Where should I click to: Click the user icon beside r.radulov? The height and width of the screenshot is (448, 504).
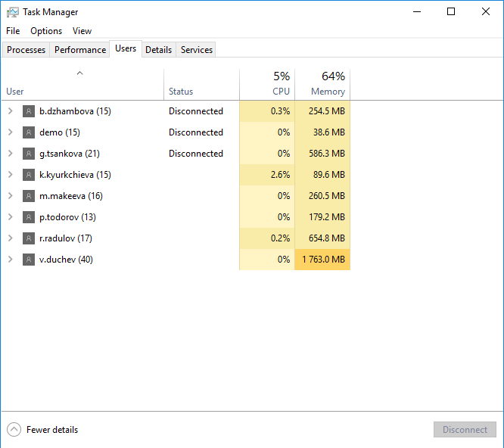tap(29, 238)
